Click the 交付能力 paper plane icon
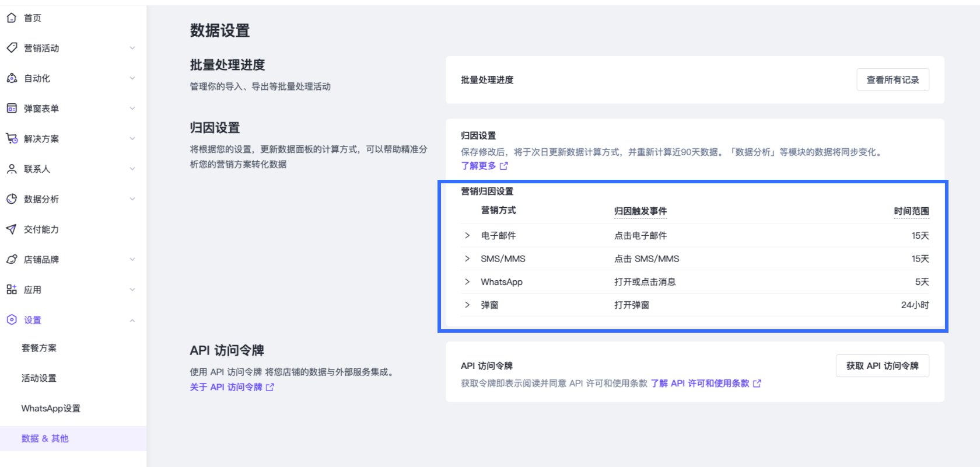 click(x=11, y=229)
